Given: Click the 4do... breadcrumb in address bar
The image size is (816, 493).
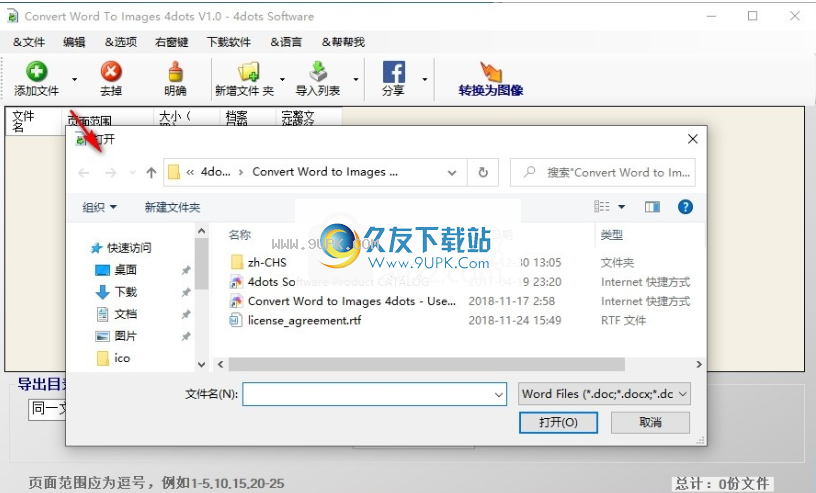Looking at the screenshot, I should pyautogui.click(x=215, y=172).
